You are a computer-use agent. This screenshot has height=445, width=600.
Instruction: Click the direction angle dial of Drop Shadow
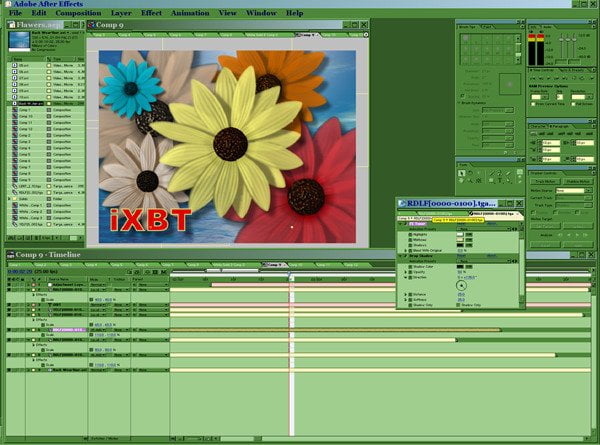coord(461,285)
